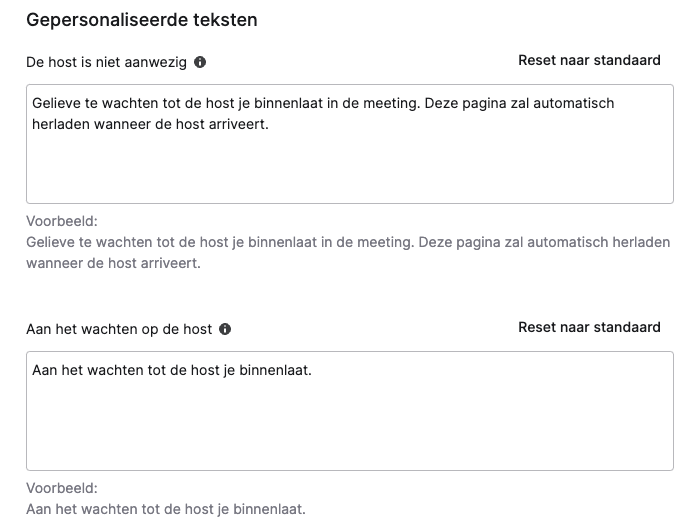Place cursor on 'Aan' in second text box
The image size is (698, 532).
[x=45, y=370]
